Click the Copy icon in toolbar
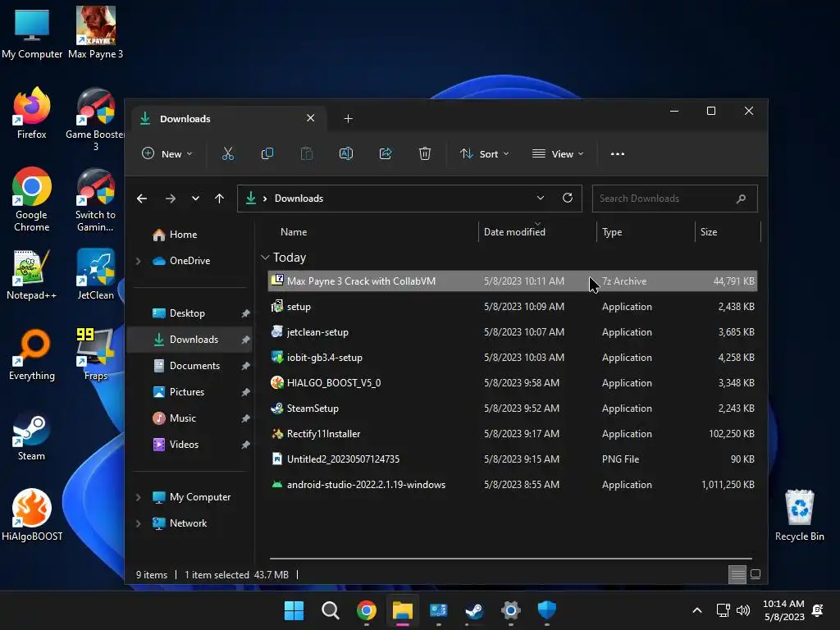The image size is (840, 630). tap(267, 153)
